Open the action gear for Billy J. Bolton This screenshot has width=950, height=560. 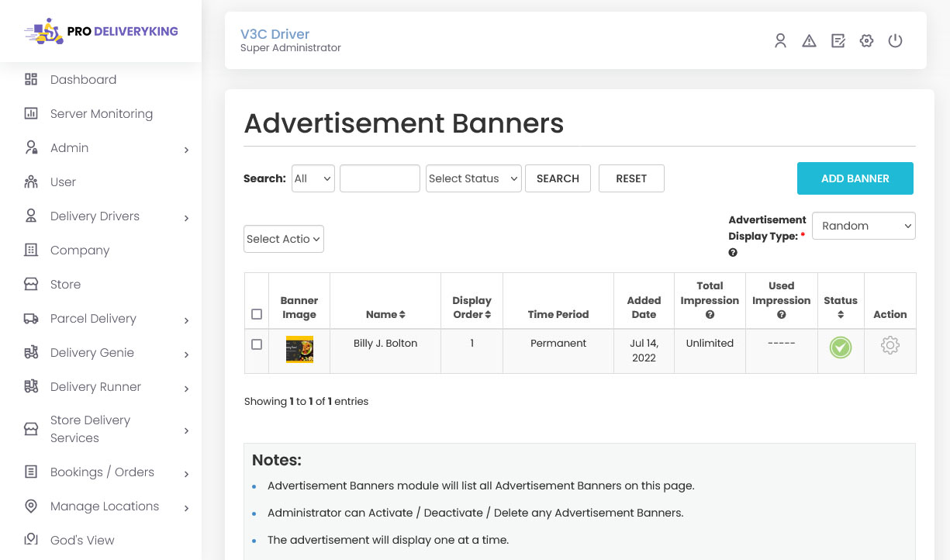890,346
